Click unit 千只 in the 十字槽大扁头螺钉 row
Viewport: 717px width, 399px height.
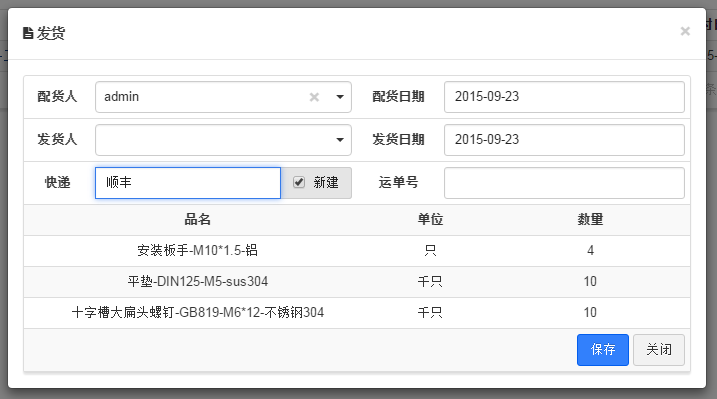430,313
